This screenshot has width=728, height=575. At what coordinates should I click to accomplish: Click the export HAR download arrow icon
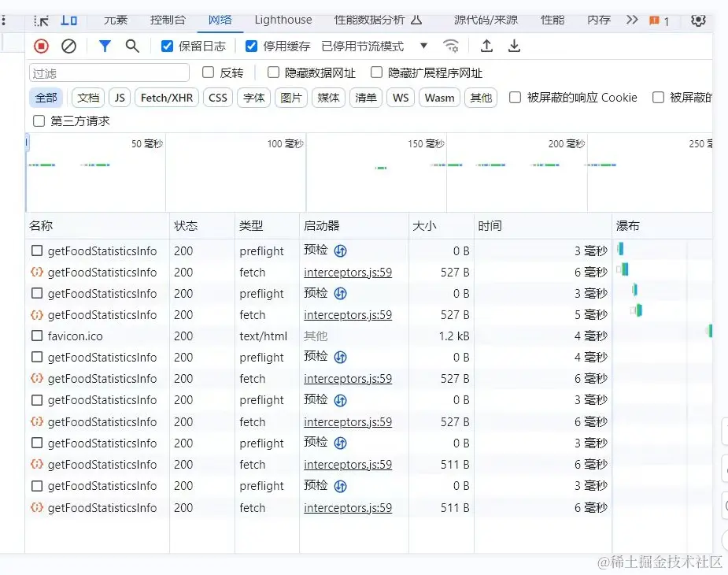(x=514, y=46)
